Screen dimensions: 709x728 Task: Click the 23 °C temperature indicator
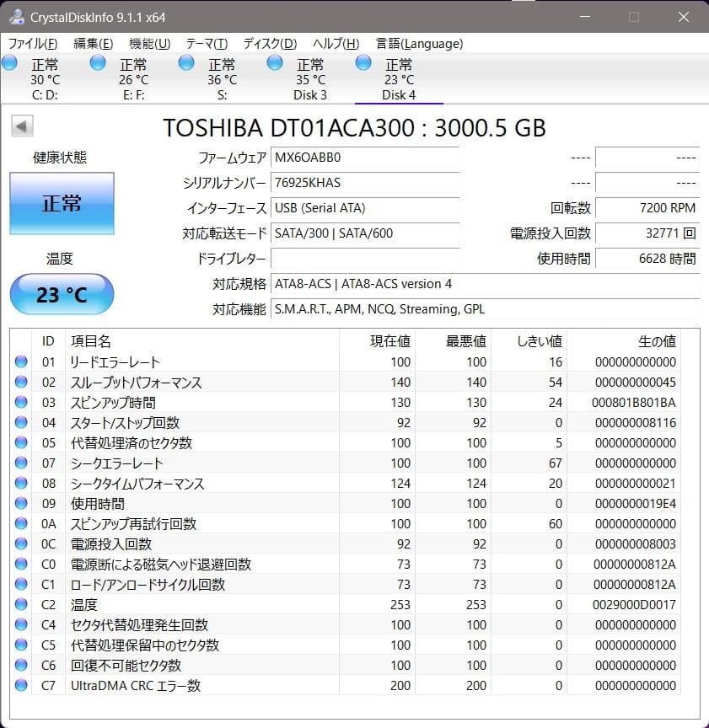click(62, 294)
